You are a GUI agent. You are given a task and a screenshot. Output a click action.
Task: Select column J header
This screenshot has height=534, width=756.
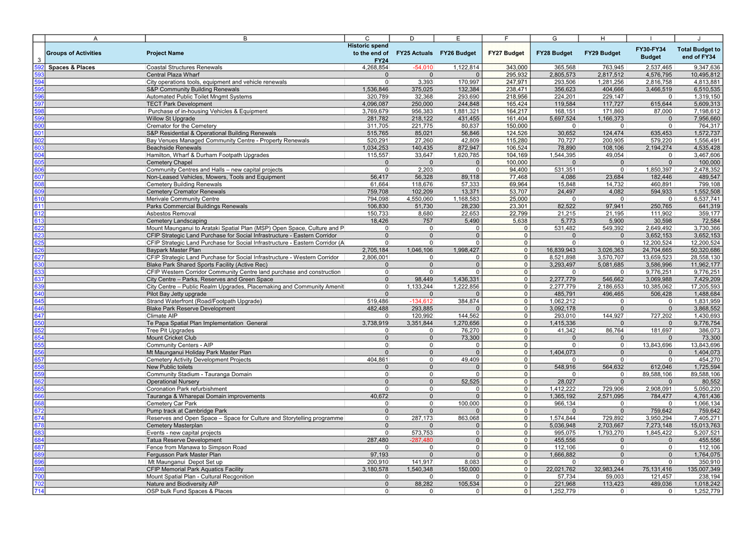coord(698,39)
